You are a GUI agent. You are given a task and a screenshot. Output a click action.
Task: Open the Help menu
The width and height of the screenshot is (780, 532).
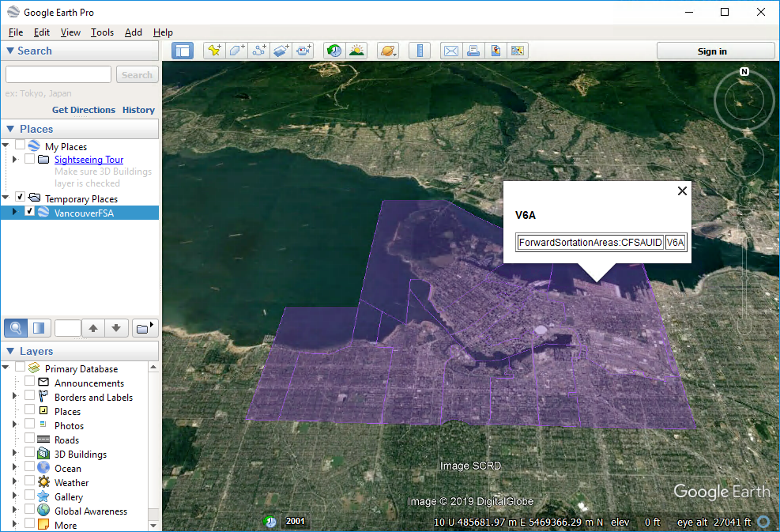click(163, 32)
